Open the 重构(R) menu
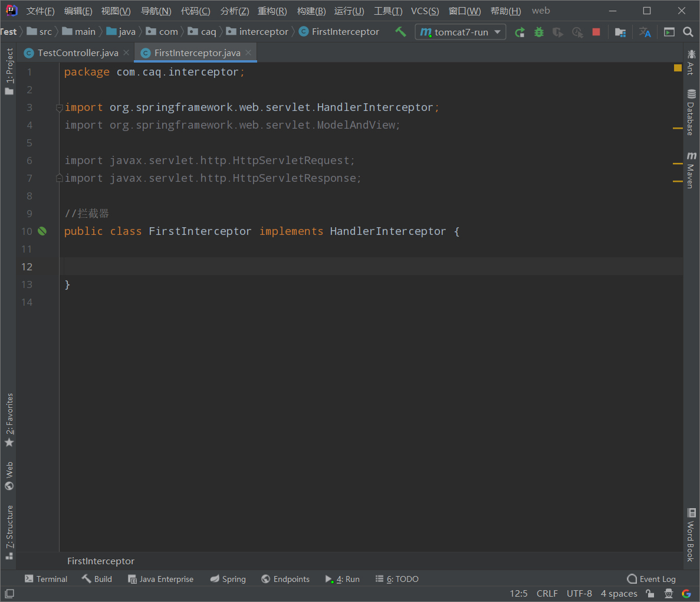The image size is (700, 602). click(x=272, y=11)
